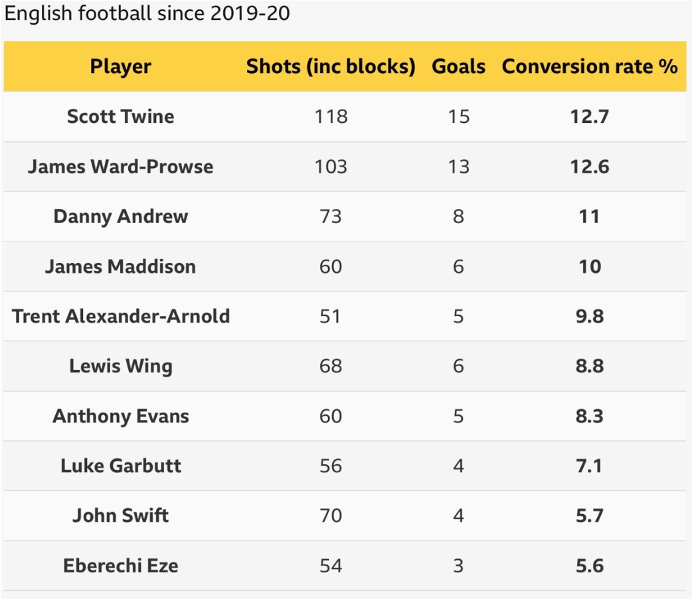Select the Anthony Evans player name
700x599 pixels.
(x=120, y=416)
